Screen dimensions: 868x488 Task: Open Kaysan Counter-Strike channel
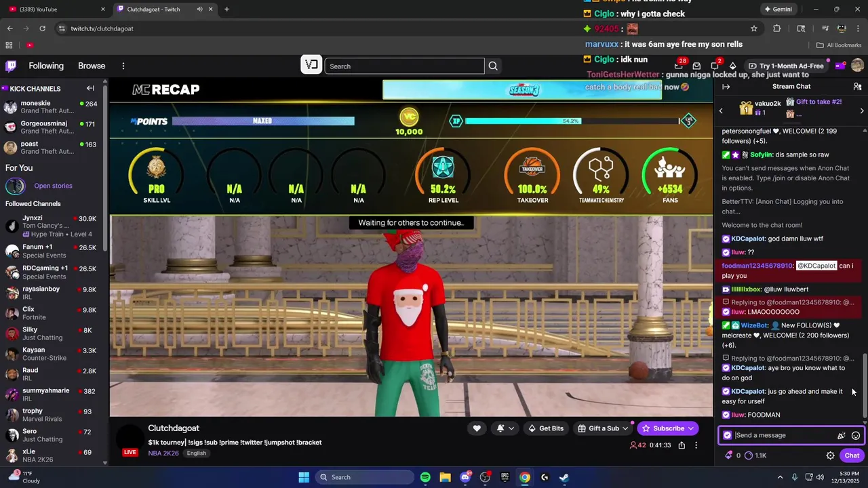tap(51, 354)
